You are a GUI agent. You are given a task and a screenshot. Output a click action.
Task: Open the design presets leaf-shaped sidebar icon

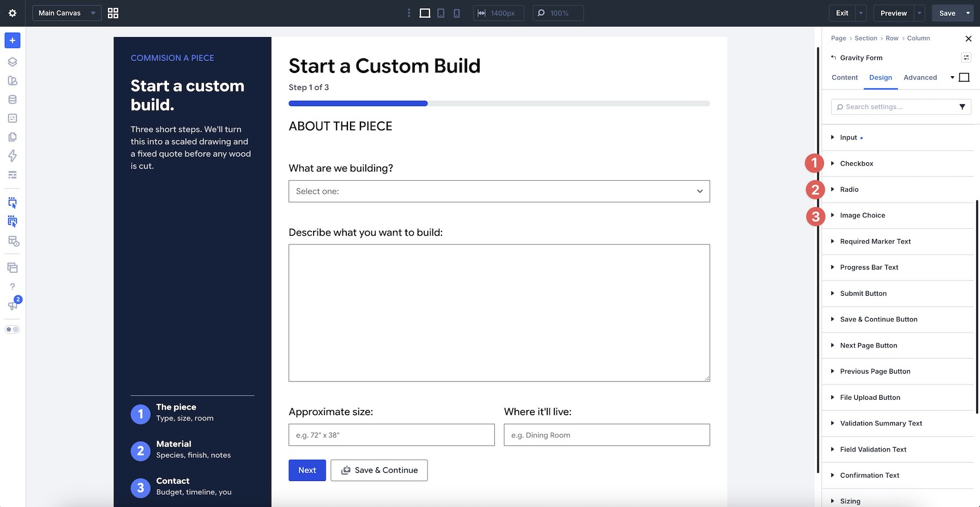tap(13, 81)
